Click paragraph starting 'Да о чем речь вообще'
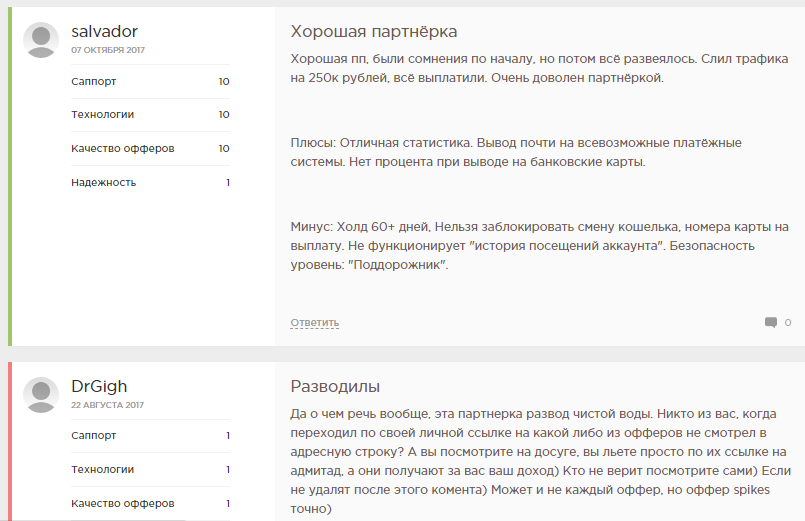 540,461
